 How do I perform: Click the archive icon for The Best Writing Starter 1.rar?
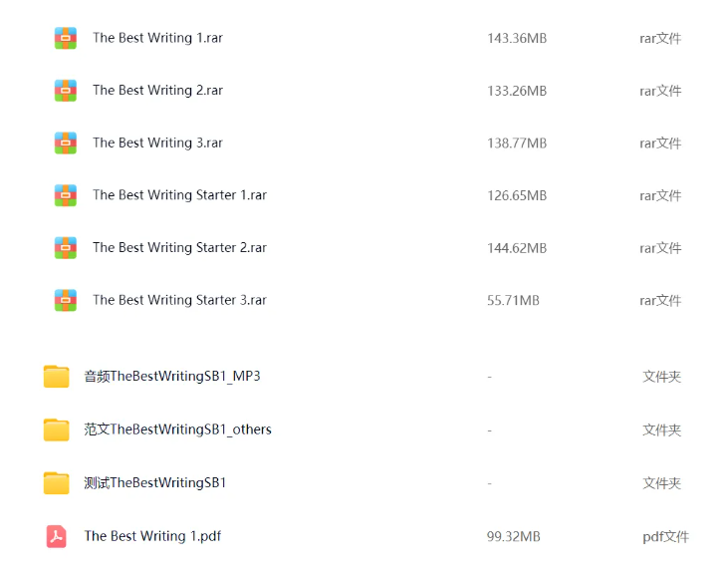[66, 195]
